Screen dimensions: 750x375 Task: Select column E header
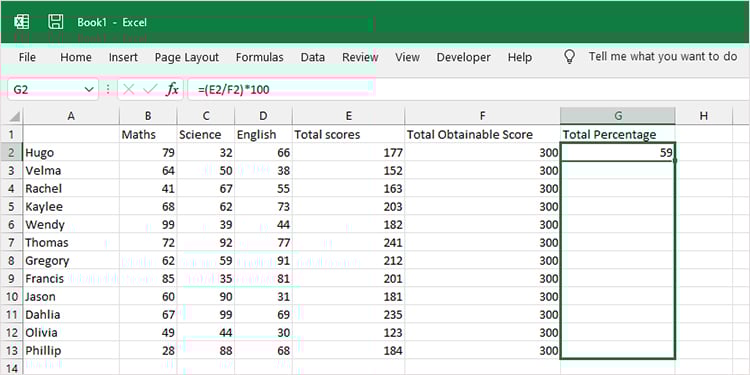coord(349,116)
